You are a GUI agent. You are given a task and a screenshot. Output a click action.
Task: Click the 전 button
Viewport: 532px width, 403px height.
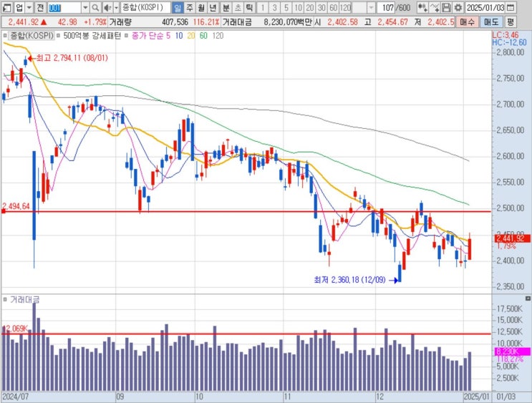click(x=40, y=7)
